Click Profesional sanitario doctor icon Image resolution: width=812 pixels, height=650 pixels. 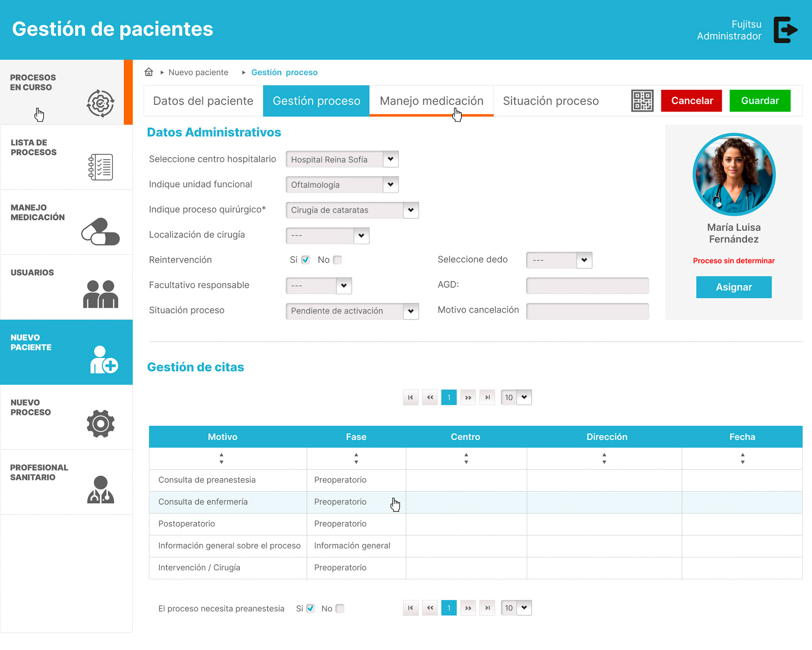pyautogui.click(x=100, y=489)
